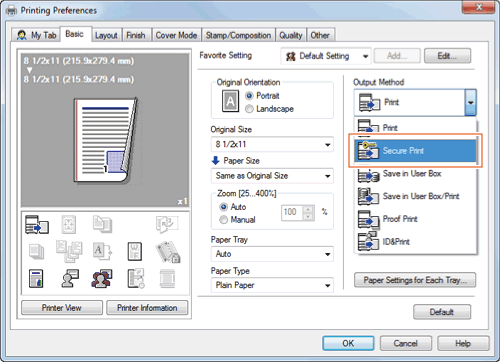Click the zoom percentage field showing 100
Viewport: 500px width, 362px height.
click(x=292, y=212)
